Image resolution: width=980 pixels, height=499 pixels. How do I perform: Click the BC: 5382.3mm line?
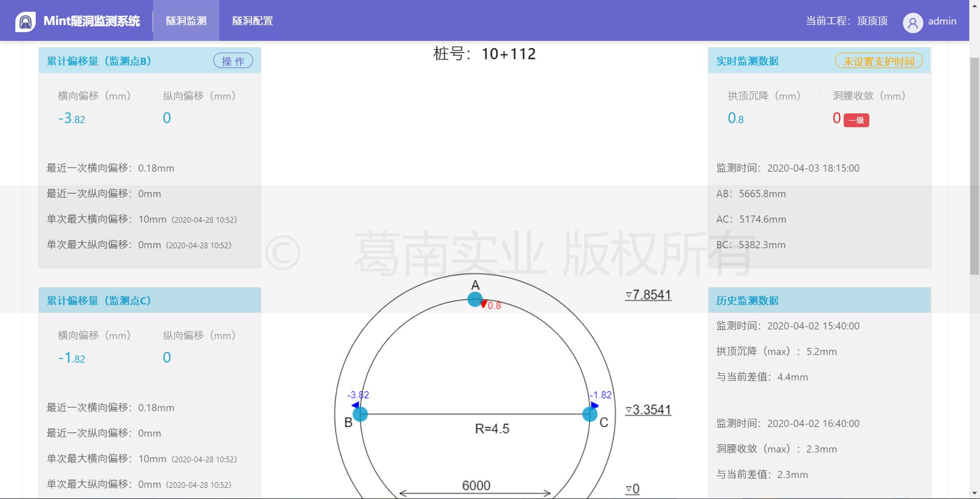pos(751,245)
